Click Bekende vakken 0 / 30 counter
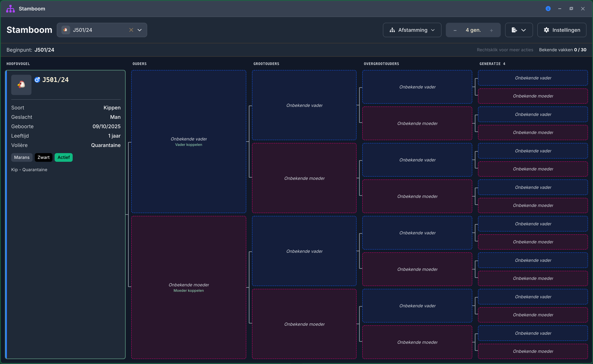Image resolution: width=593 pixels, height=364 pixels. click(563, 50)
